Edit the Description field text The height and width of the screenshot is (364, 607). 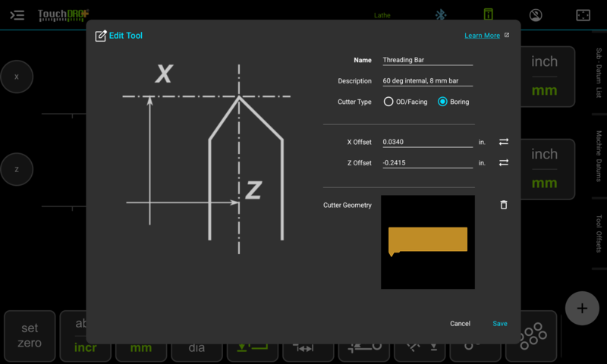(x=427, y=81)
